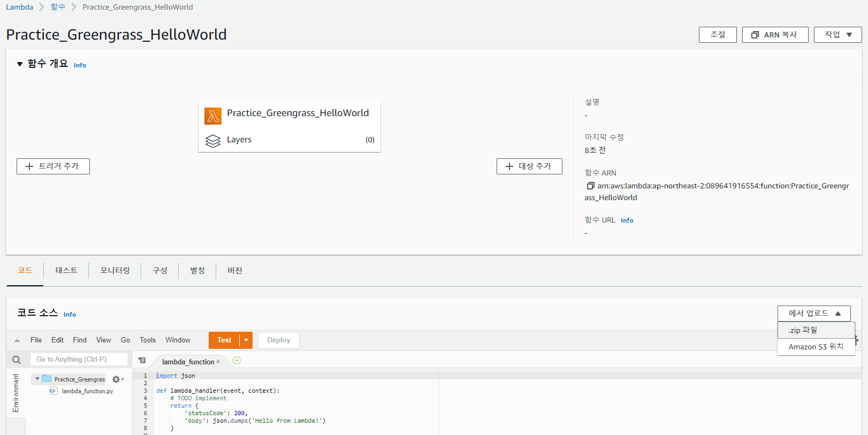Open the File menu
Image resolution: width=868 pixels, height=435 pixels.
(x=36, y=340)
